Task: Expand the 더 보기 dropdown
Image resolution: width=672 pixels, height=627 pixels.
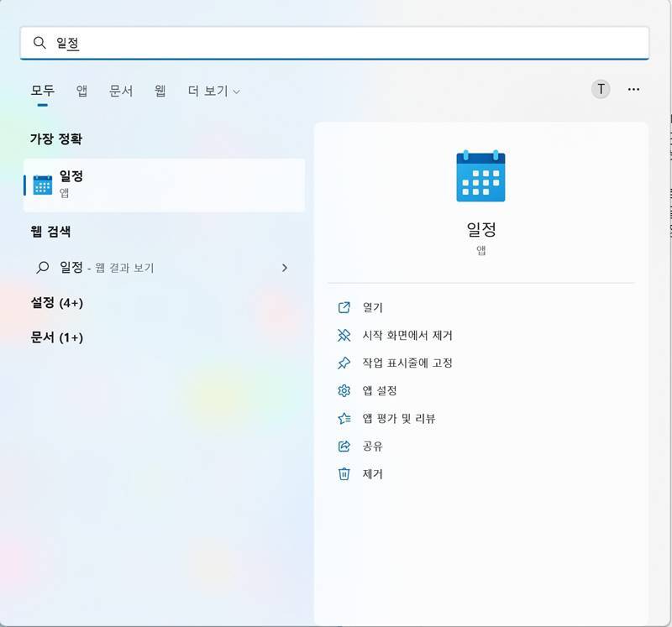Action: click(x=214, y=91)
